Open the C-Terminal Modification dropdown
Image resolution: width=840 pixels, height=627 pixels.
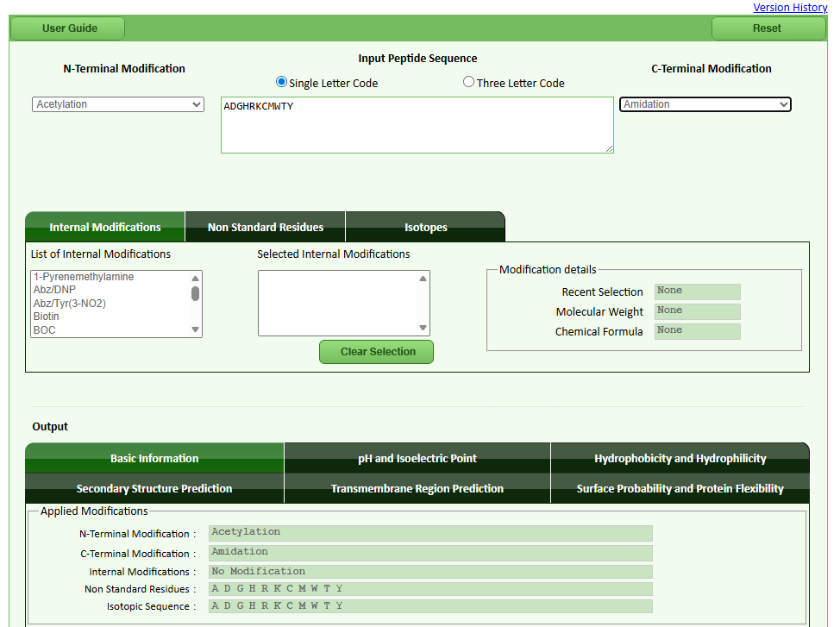[705, 104]
